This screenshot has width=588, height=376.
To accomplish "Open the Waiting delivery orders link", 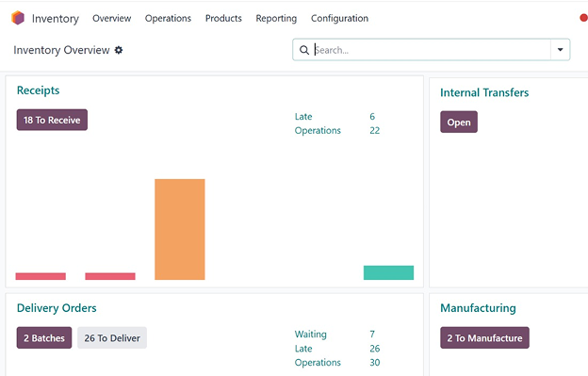I will 311,334.
